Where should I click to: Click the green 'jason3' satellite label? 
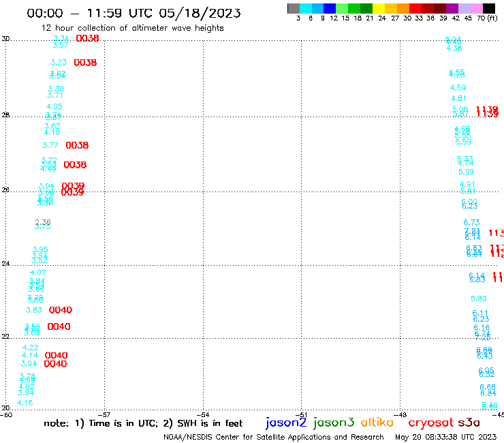[x=334, y=423]
